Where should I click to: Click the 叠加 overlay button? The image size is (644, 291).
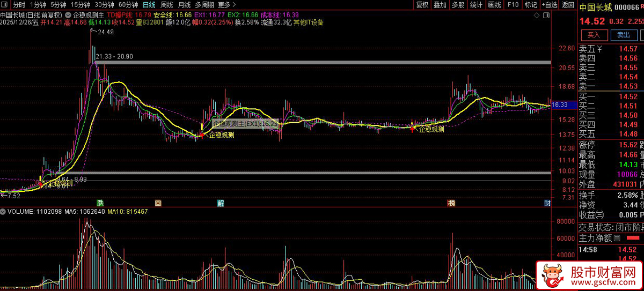coord(440,5)
